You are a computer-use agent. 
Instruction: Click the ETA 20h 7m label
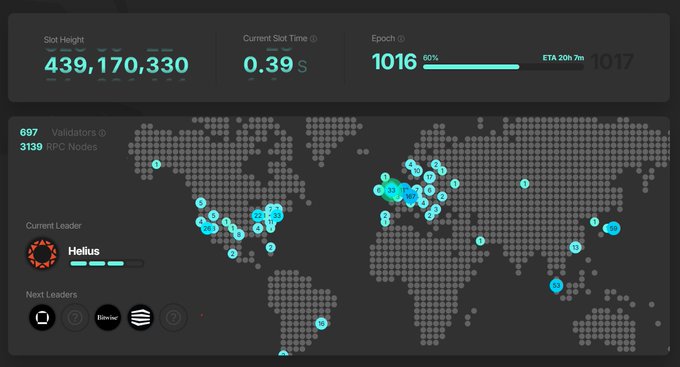(x=563, y=58)
